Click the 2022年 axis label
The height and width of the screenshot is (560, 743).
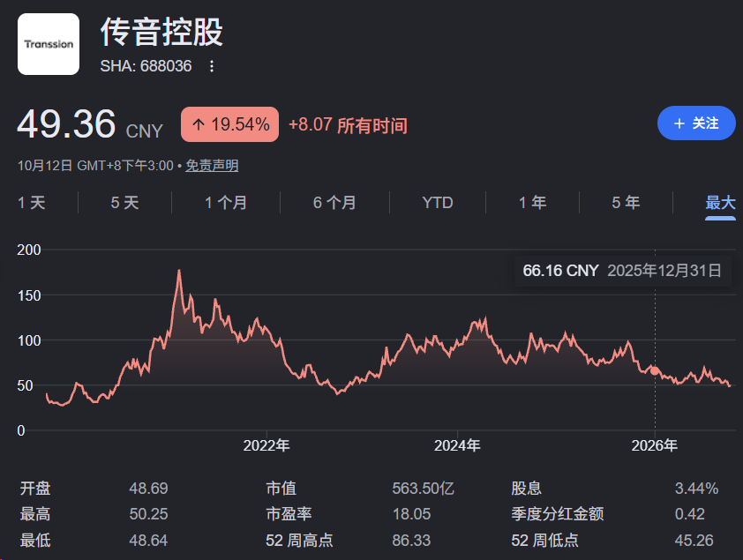pos(266,445)
